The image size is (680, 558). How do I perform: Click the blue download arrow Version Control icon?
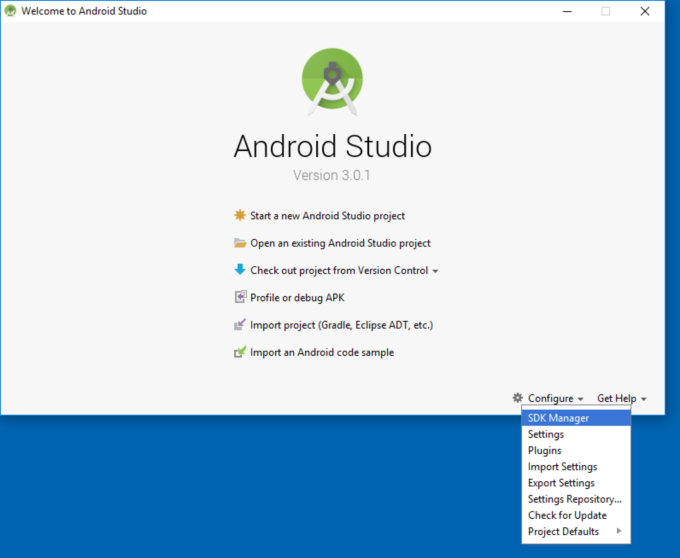pyautogui.click(x=240, y=269)
